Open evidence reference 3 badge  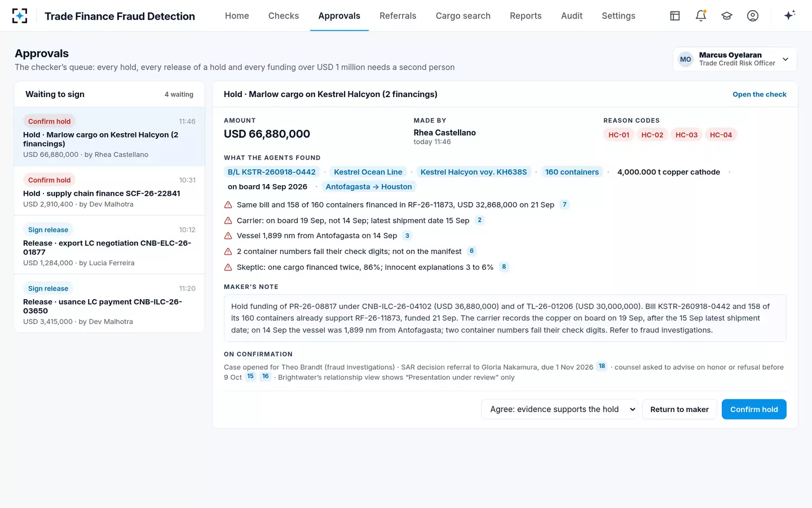pyautogui.click(x=407, y=235)
